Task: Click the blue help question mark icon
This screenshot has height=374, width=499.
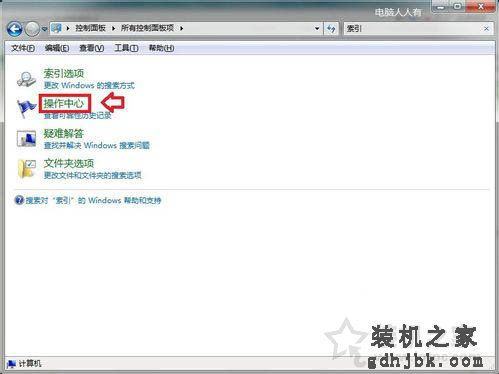Action: 19,200
